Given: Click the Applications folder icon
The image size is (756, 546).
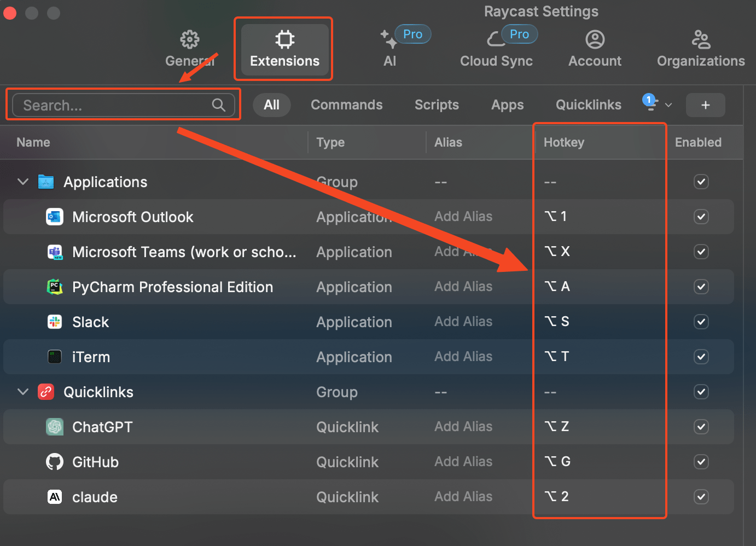Looking at the screenshot, I should [46, 182].
